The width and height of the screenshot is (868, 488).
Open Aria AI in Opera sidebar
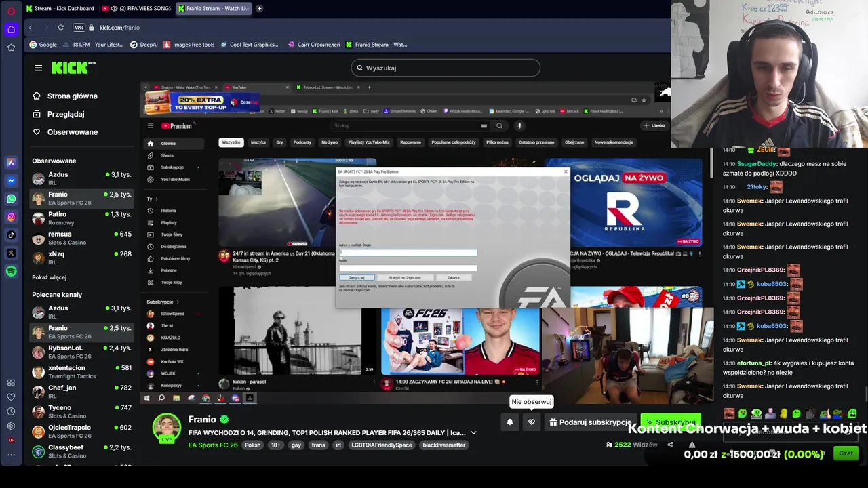click(x=11, y=163)
